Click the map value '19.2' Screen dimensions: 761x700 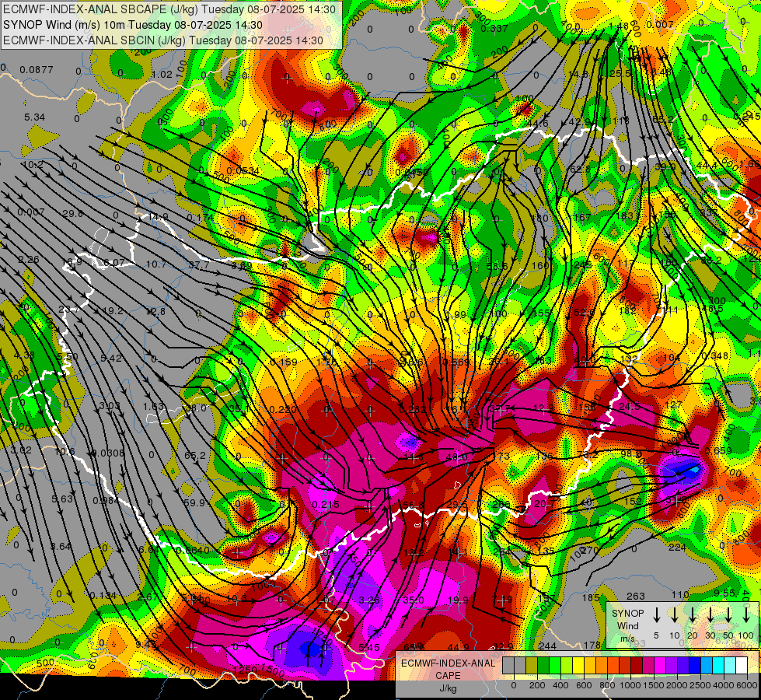coord(113,311)
